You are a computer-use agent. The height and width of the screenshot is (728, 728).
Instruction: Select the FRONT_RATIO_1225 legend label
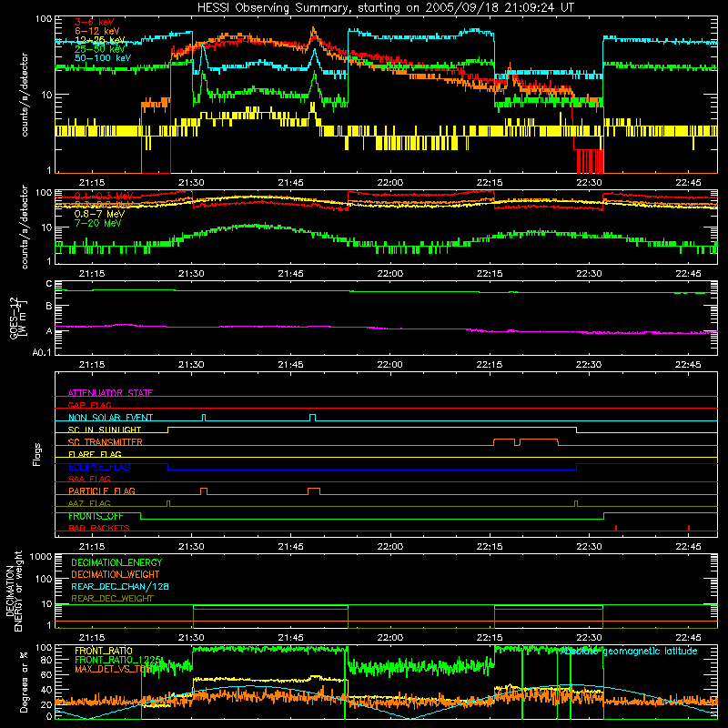(x=118, y=660)
